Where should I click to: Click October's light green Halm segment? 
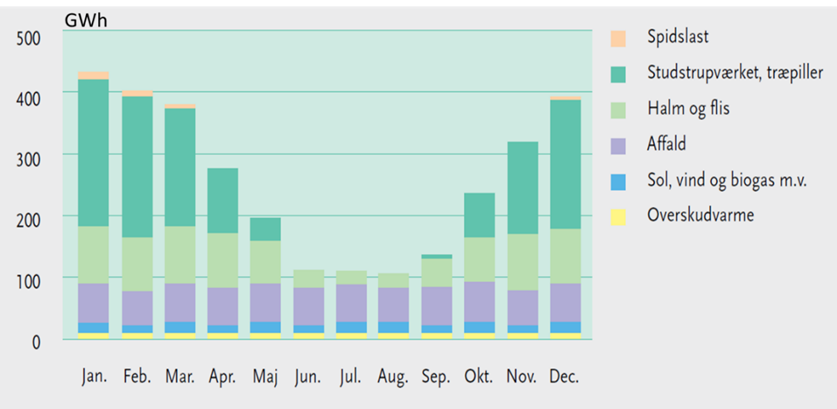pos(479,259)
